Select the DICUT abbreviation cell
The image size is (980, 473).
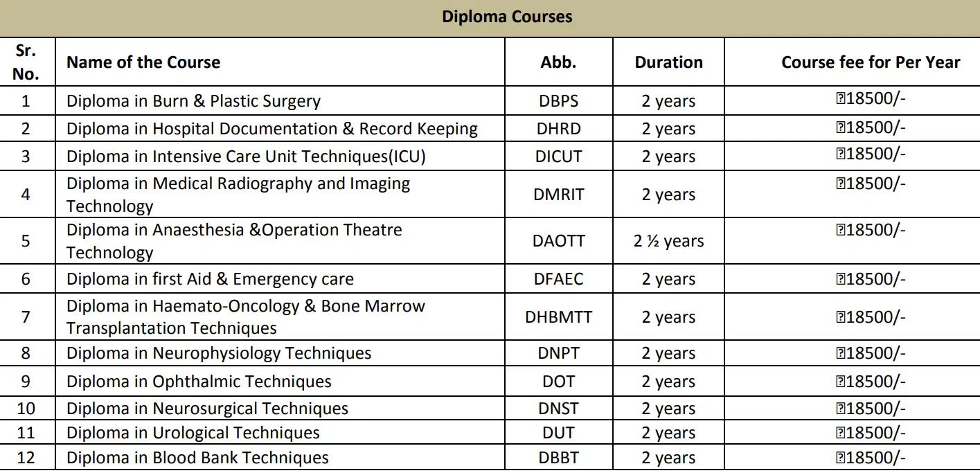click(558, 157)
